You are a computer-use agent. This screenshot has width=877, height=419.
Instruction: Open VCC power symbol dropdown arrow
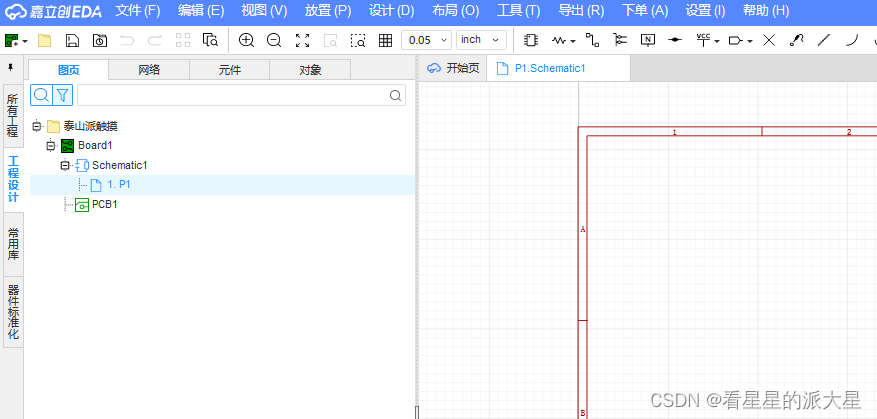pyautogui.click(x=716, y=41)
